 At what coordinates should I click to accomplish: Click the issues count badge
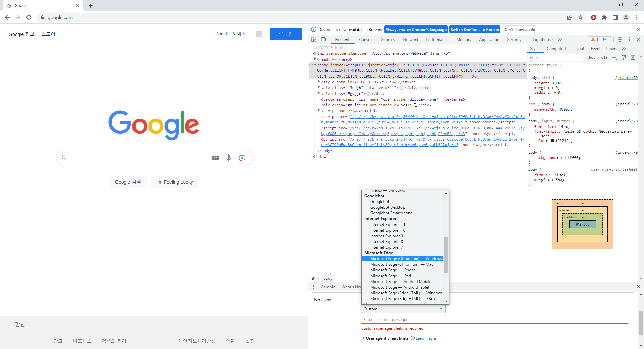coord(606,39)
